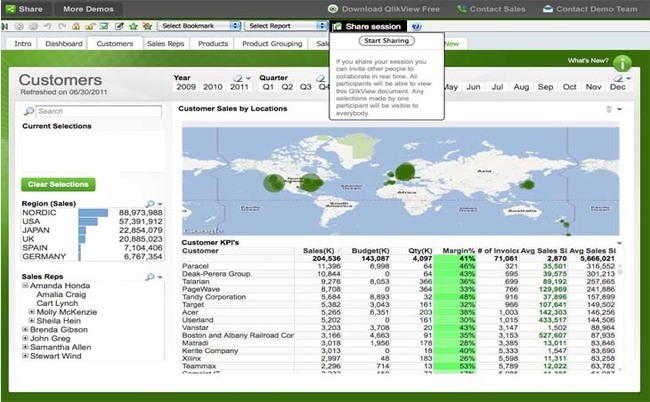This screenshot has height=402, width=650.
Task: Click the green info icon near What's New
Action: (624, 63)
